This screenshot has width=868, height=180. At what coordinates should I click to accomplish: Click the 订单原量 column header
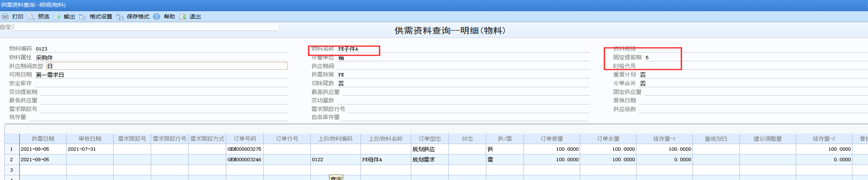click(552, 139)
